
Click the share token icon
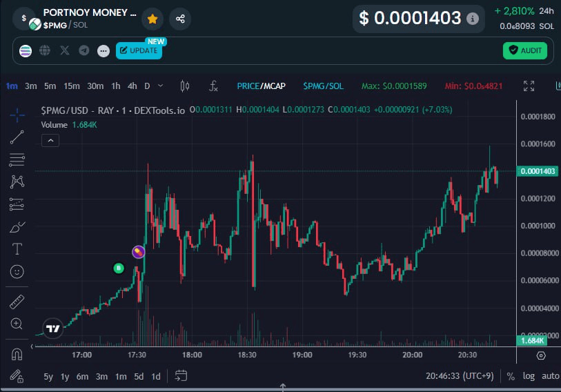pos(180,19)
